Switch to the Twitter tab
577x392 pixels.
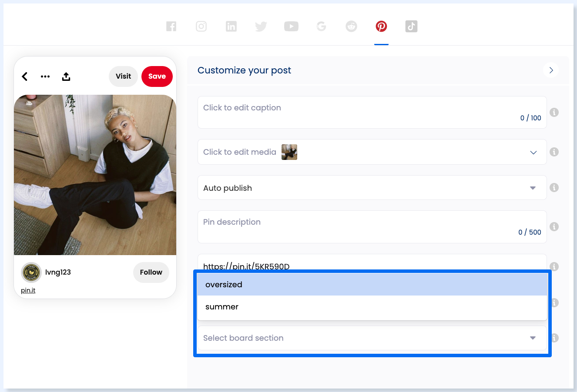click(261, 27)
